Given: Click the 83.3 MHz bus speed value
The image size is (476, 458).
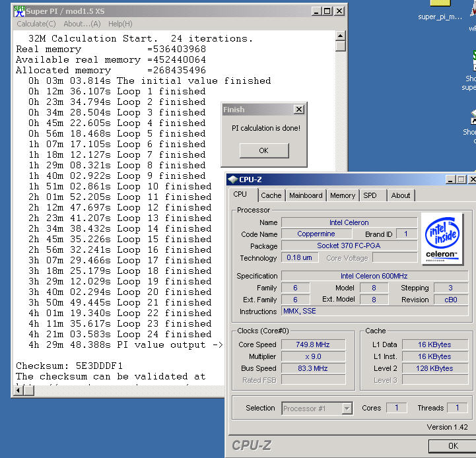Looking at the screenshot, I should [313, 368].
